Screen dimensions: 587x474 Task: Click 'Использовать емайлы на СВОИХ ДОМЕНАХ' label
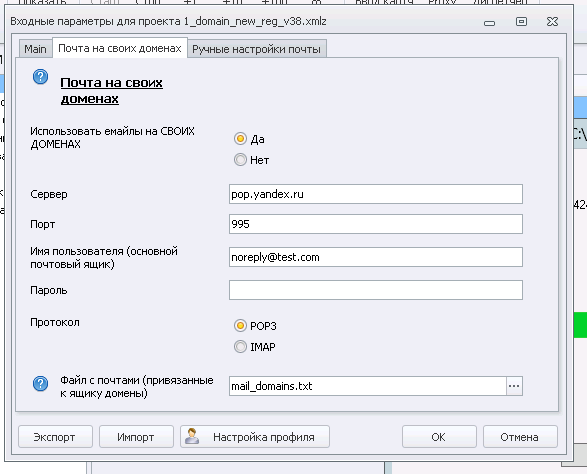(x=112, y=138)
